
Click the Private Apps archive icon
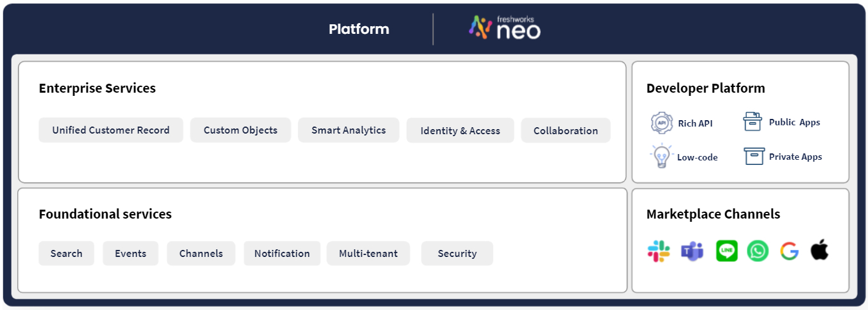[x=754, y=156]
